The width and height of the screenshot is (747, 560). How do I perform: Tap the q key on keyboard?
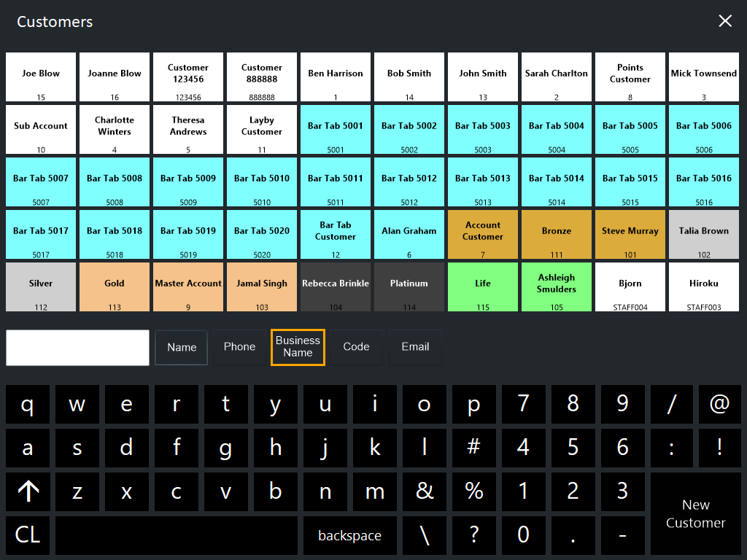click(28, 404)
